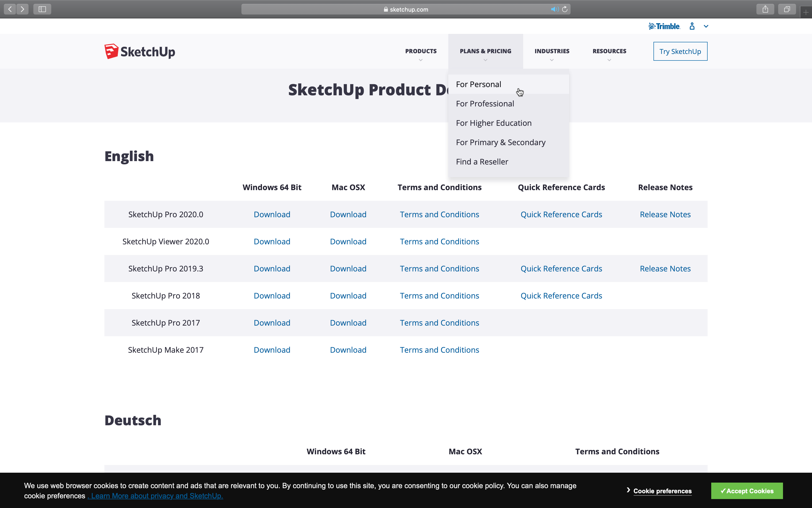Download SketchUp Pro 2019.3 for Windows
812x508 pixels.
pos(272,269)
